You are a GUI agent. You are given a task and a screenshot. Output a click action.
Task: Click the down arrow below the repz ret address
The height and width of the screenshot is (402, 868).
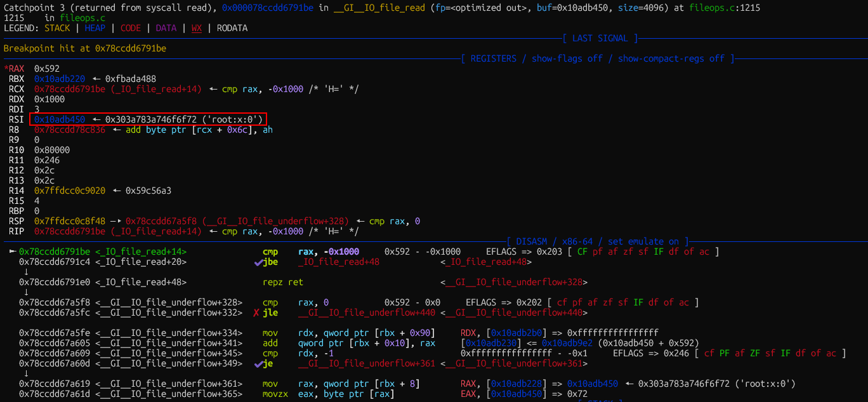[26, 292]
